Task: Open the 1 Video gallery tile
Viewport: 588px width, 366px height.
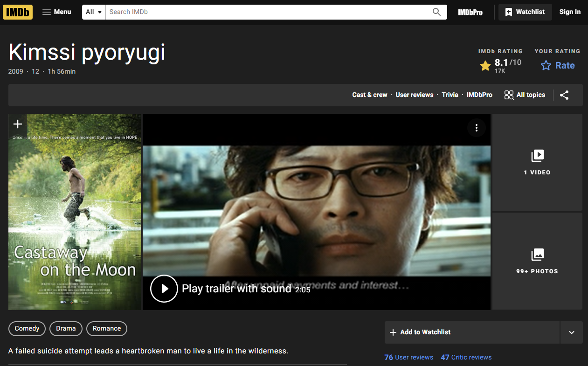Action: 537,162
